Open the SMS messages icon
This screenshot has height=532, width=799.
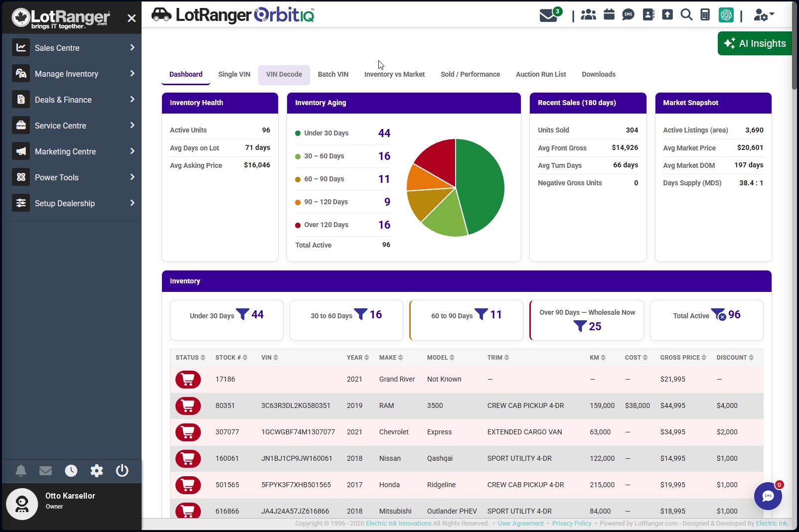click(x=629, y=14)
